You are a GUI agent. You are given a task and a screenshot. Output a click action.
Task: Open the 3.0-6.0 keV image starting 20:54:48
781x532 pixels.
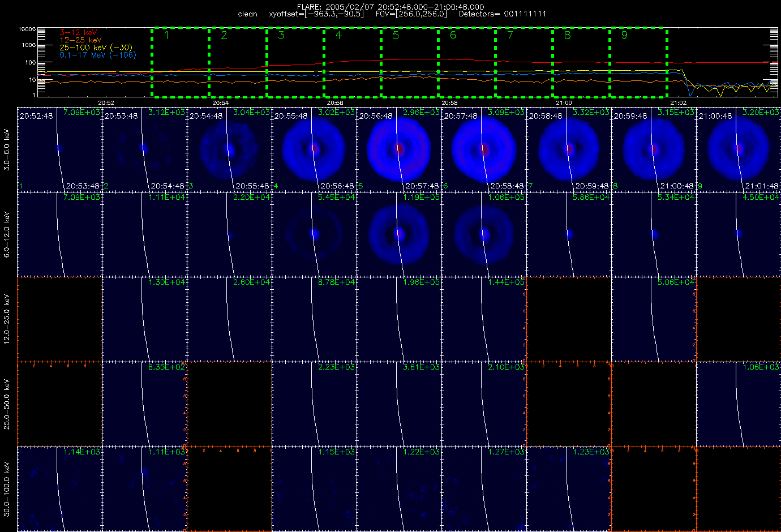coord(229,149)
